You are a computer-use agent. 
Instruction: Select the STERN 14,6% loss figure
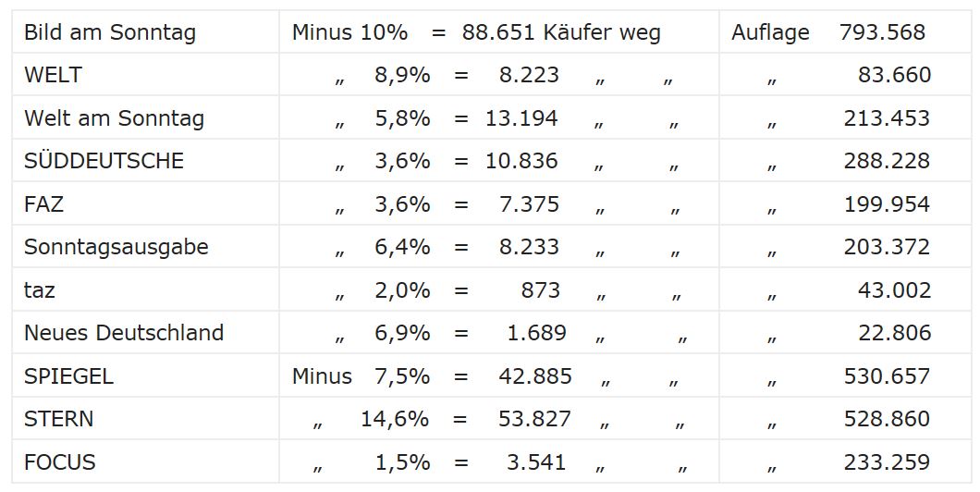click(395, 419)
